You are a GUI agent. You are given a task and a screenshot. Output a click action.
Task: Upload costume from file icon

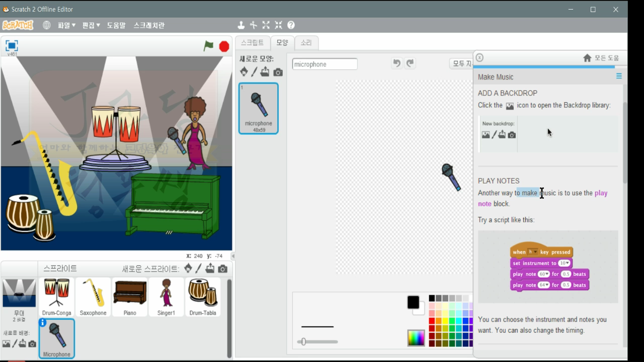pos(265,72)
